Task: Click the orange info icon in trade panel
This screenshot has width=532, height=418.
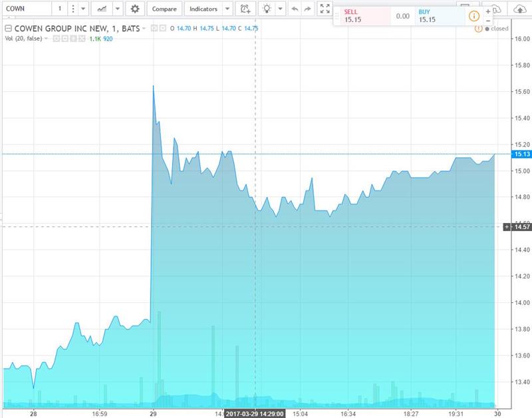Action: pyautogui.click(x=474, y=16)
